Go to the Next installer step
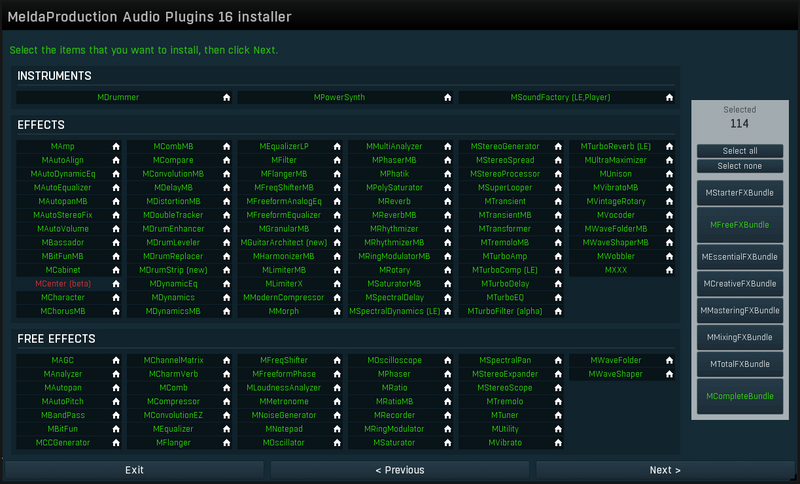The width and height of the screenshot is (800, 484). (665, 470)
